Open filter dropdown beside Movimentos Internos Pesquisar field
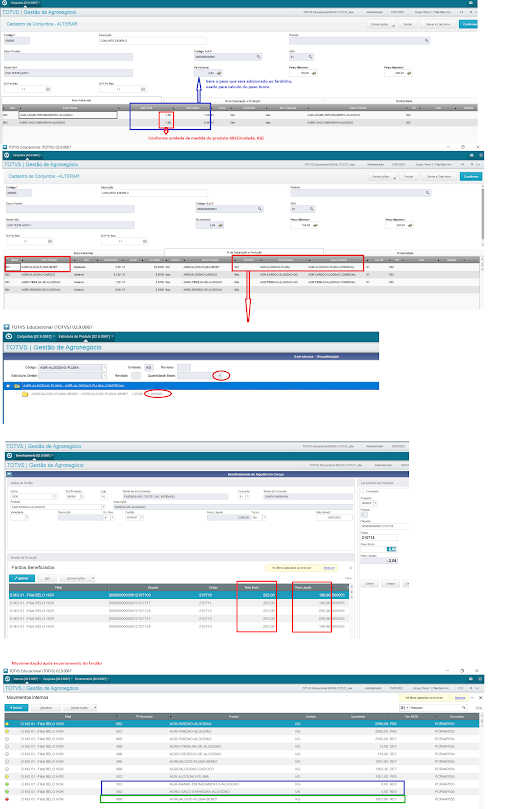The height and width of the screenshot is (809, 512). pos(405,708)
